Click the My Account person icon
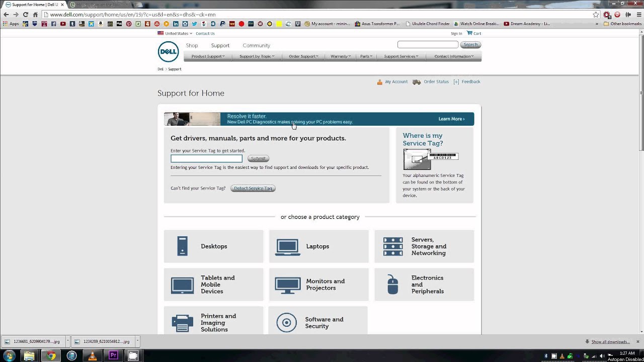This screenshot has height=362, width=644. click(x=380, y=82)
